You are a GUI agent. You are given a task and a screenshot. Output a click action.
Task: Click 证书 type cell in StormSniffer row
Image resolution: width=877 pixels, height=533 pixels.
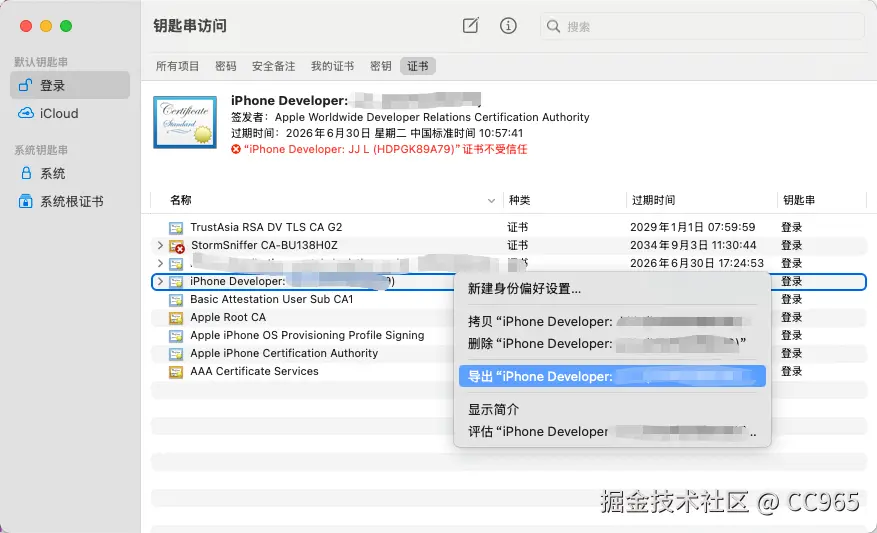coord(517,245)
